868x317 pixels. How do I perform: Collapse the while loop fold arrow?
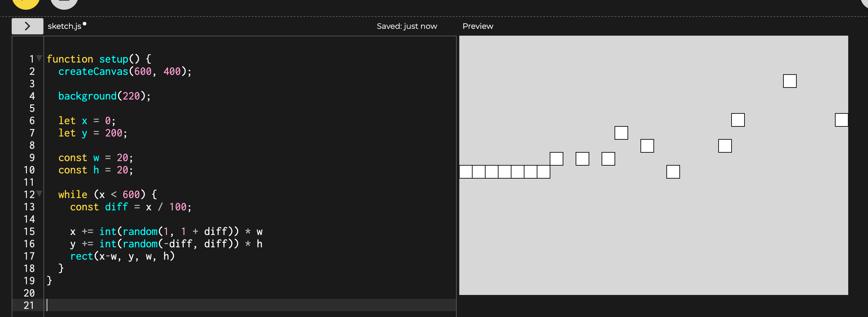pos(40,194)
